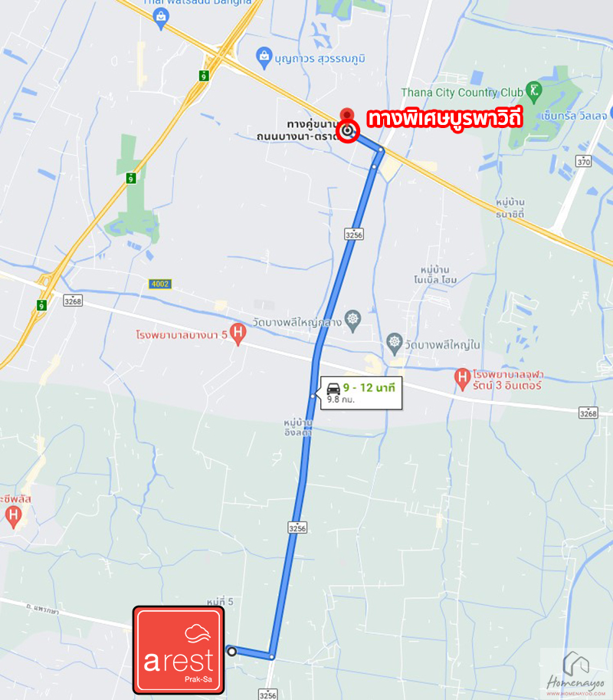Click the Thai Watsadu Bangna shopping pin
Viewport: 613px width, 700px height.
161,18
